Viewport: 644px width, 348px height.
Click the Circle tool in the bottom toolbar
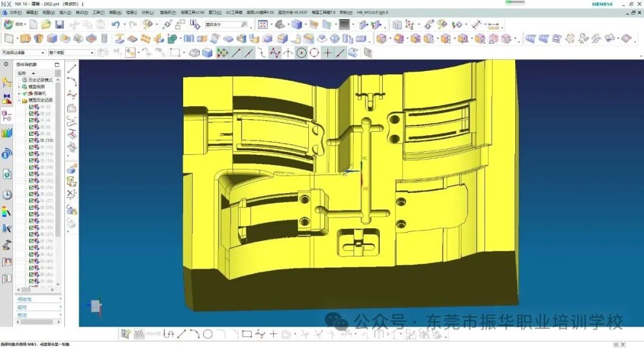click(208, 334)
